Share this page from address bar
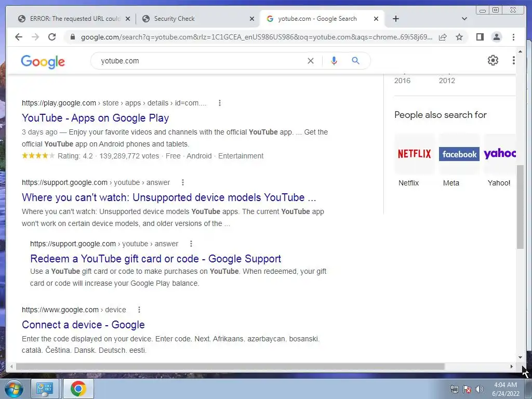 pyautogui.click(x=443, y=37)
